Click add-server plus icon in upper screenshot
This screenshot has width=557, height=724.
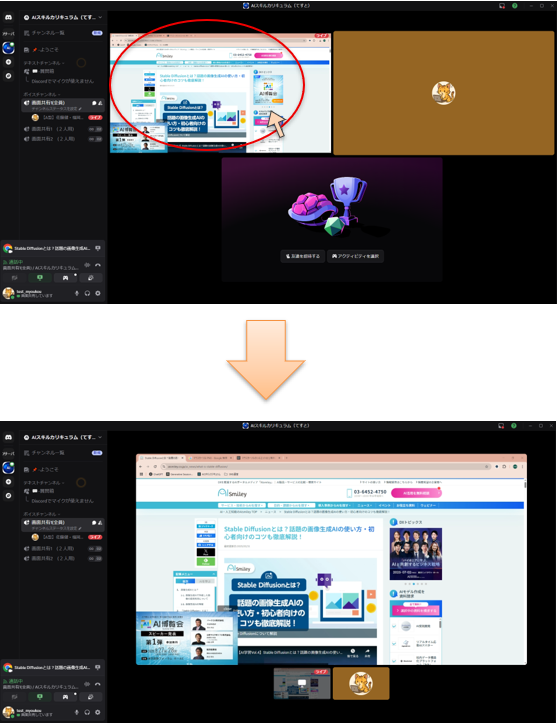pos(8,62)
